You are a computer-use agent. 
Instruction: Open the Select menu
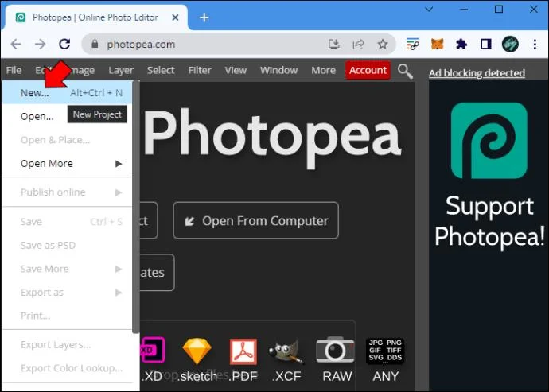tap(161, 70)
